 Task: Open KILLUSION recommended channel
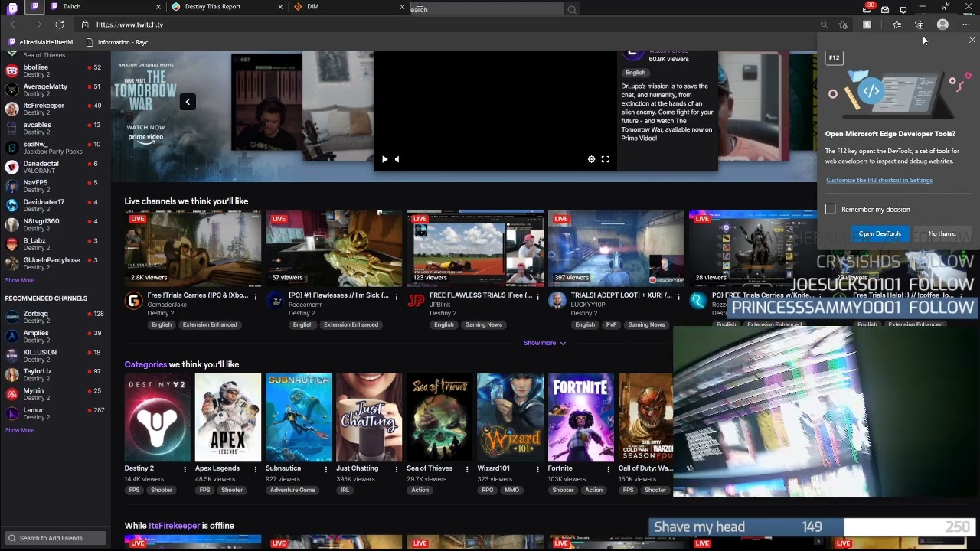click(x=55, y=355)
